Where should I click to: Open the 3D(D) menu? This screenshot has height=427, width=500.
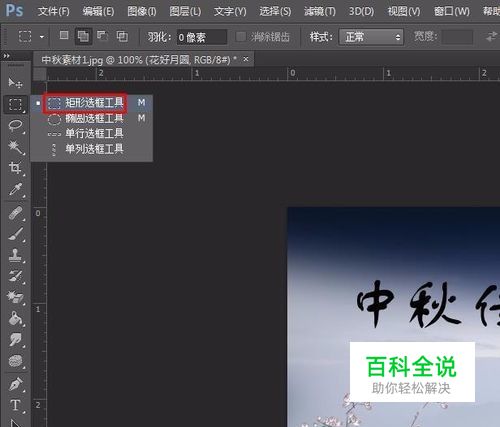pos(361,12)
